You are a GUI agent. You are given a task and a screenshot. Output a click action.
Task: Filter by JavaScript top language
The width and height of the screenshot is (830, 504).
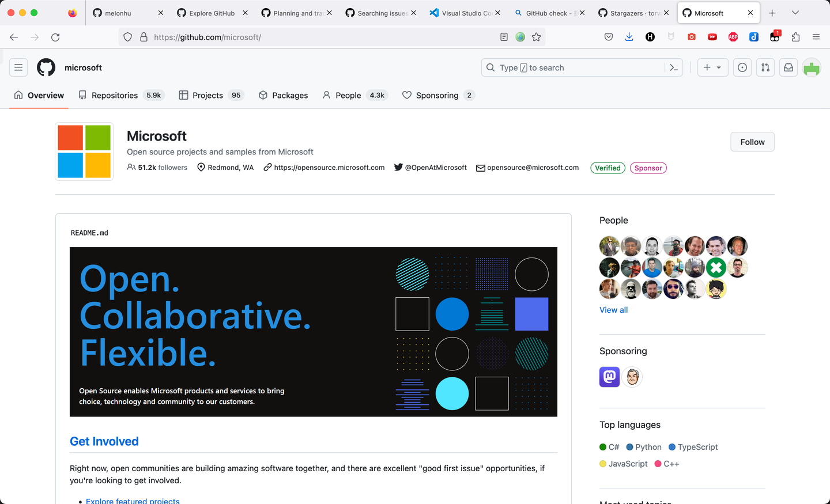click(624, 464)
